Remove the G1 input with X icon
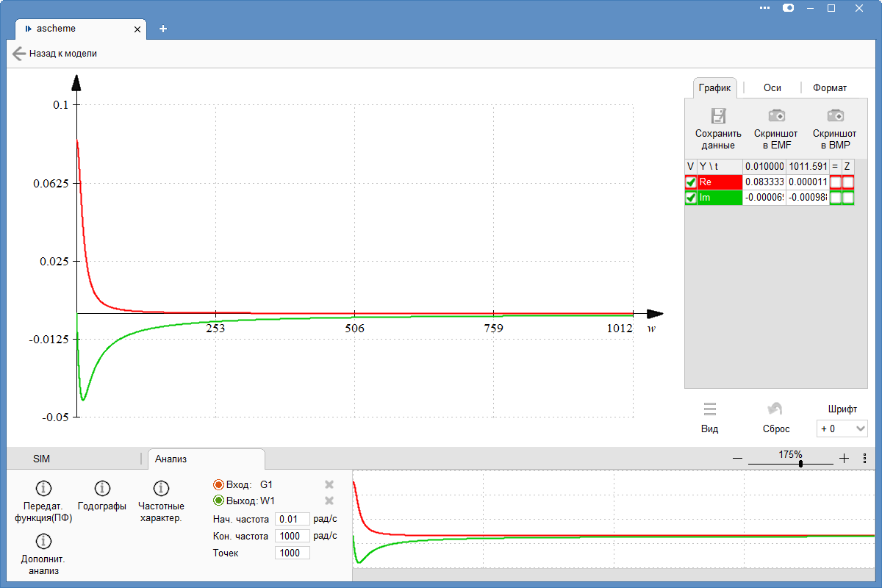Viewport: 882px width, 588px height. click(x=329, y=484)
